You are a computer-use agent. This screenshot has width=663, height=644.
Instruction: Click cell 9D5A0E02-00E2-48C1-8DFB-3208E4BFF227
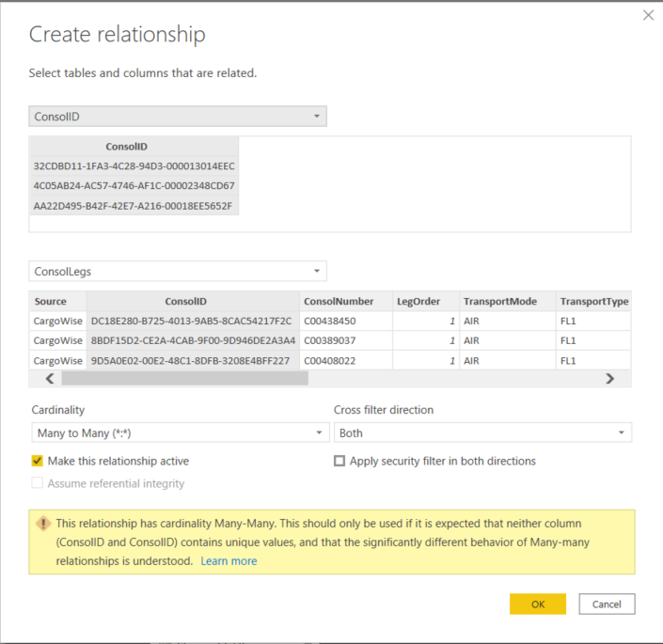coord(193,360)
